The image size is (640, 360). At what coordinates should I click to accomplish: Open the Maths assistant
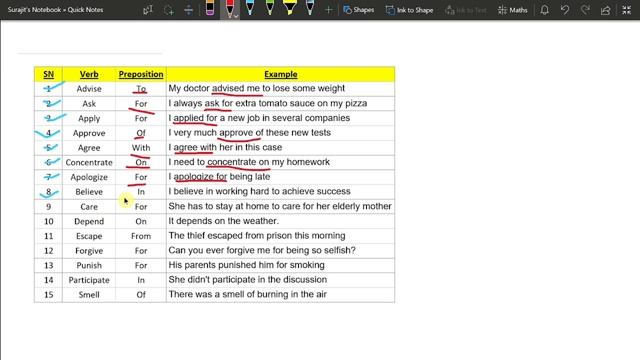tap(513, 10)
